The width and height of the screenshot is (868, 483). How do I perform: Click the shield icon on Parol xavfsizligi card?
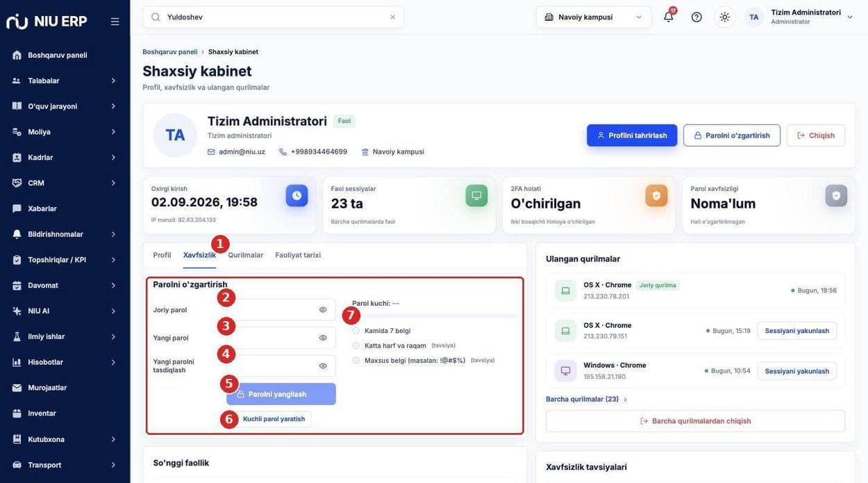pos(836,195)
